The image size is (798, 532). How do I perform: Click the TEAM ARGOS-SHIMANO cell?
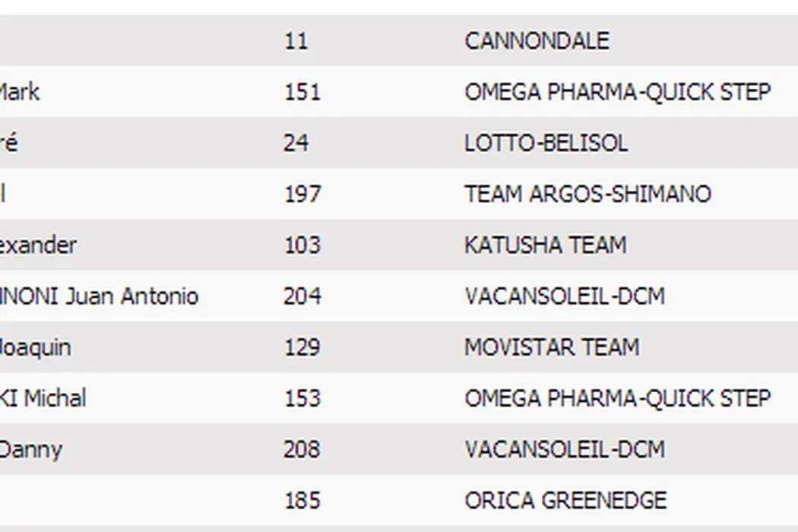[x=587, y=194]
